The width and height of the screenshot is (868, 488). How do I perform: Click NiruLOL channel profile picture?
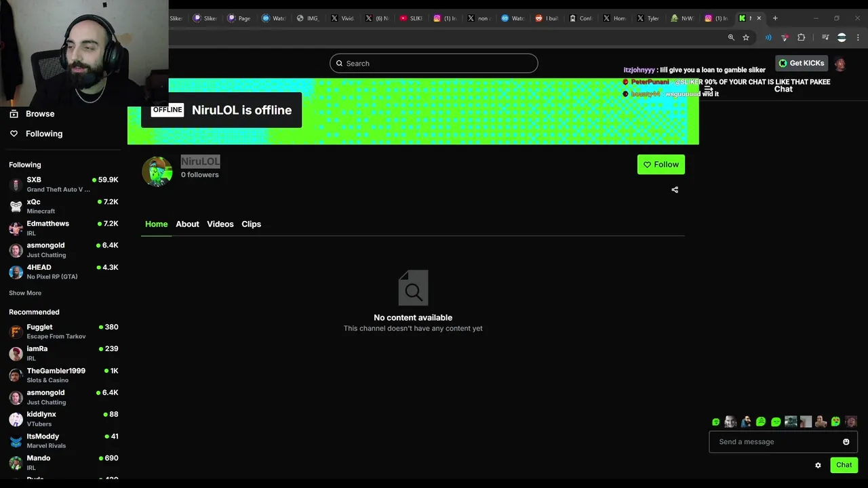157,171
